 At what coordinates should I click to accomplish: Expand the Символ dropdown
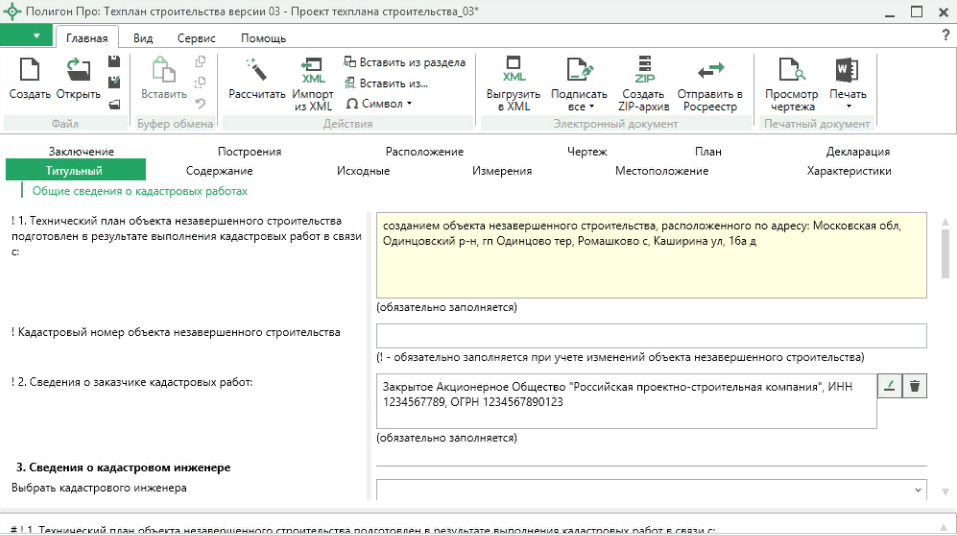[379, 103]
